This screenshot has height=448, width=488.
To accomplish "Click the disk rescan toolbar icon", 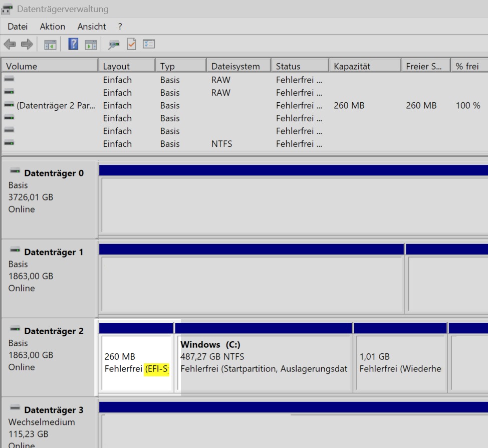I will click(x=114, y=45).
